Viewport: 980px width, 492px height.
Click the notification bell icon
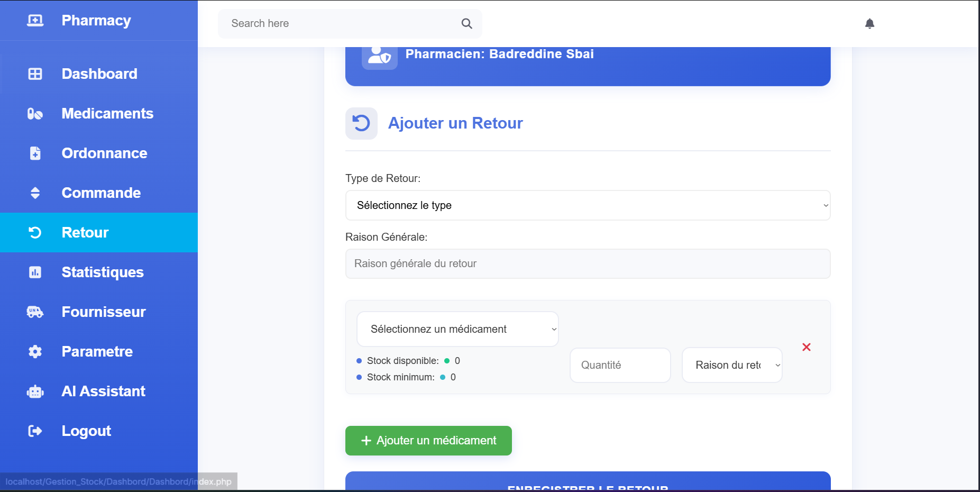(x=869, y=23)
